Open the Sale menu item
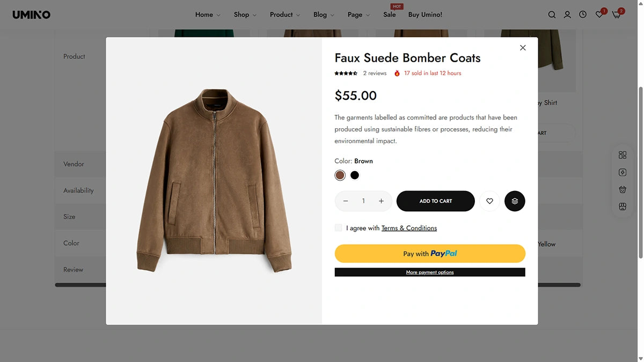Viewport: 644px width, 362px height. 390,15
